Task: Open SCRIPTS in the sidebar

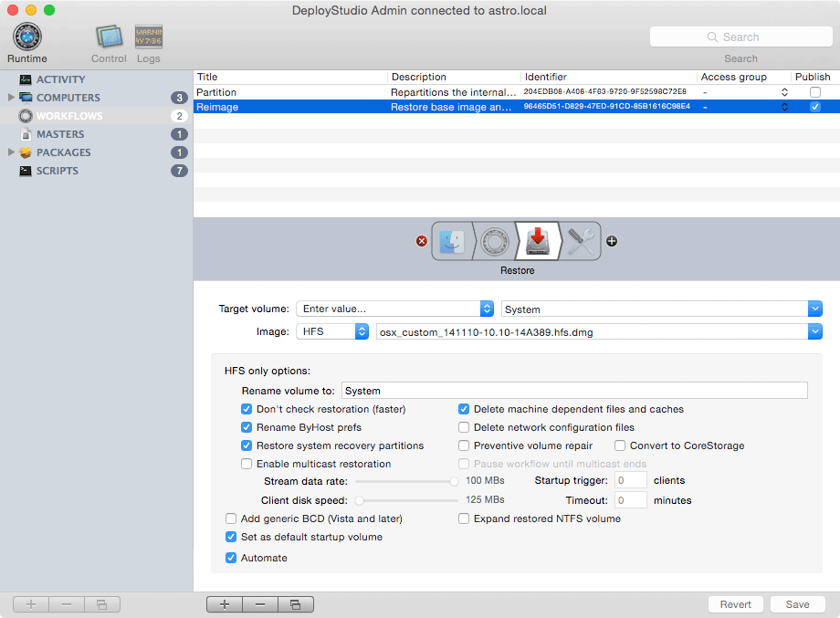Action: [x=57, y=171]
